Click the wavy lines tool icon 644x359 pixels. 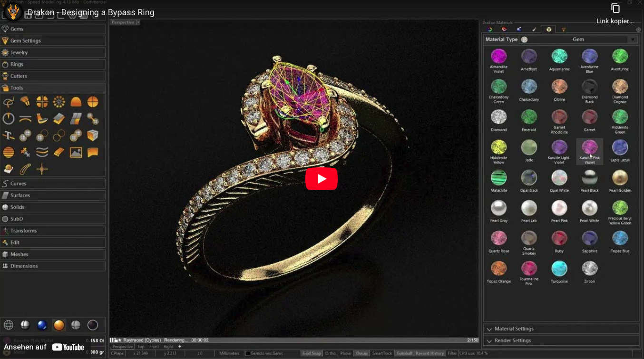coord(42,152)
